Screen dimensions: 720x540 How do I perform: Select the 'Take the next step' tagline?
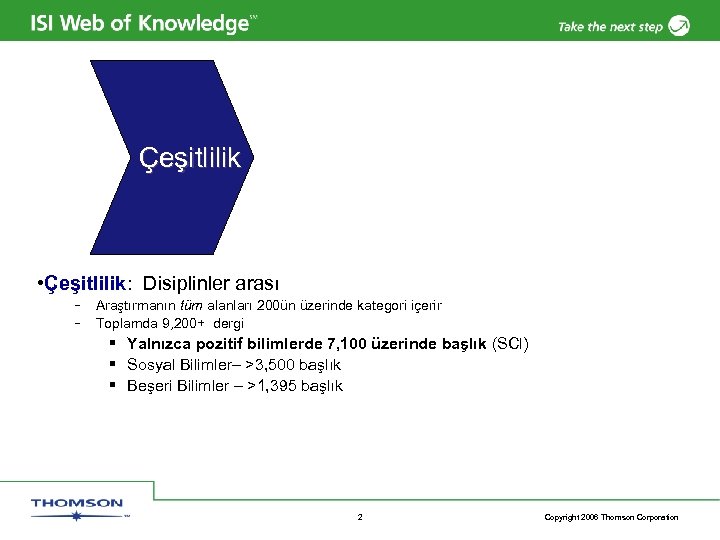(x=610, y=27)
